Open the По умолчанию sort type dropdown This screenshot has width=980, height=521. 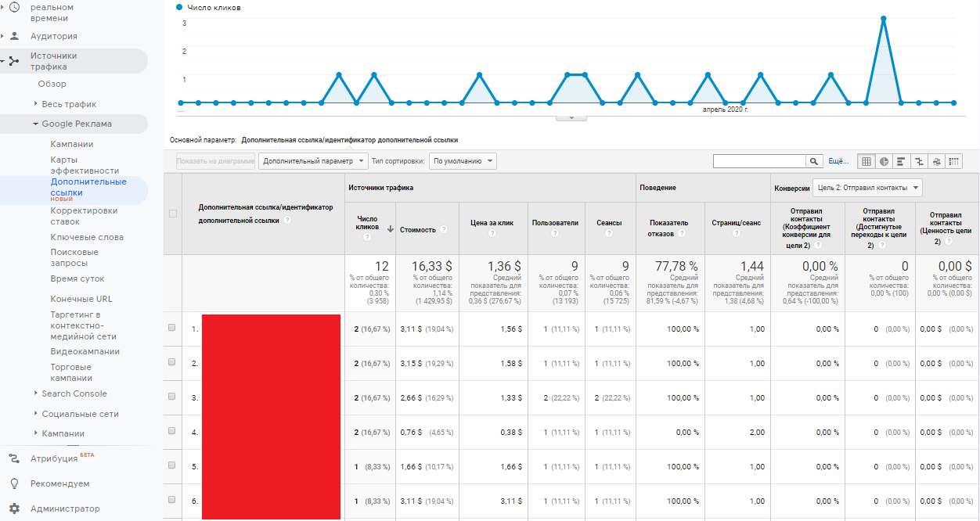[463, 161]
